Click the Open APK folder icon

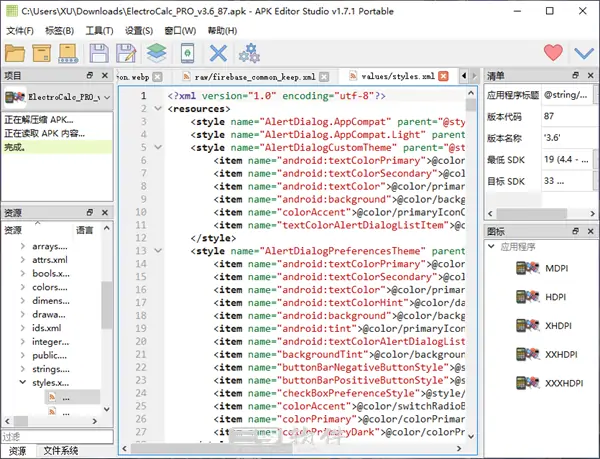click(17, 52)
